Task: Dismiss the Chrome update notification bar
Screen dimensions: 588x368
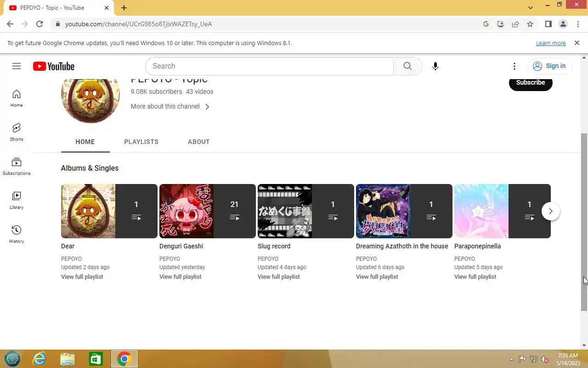Action: pyautogui.click(x=577, y=43)
